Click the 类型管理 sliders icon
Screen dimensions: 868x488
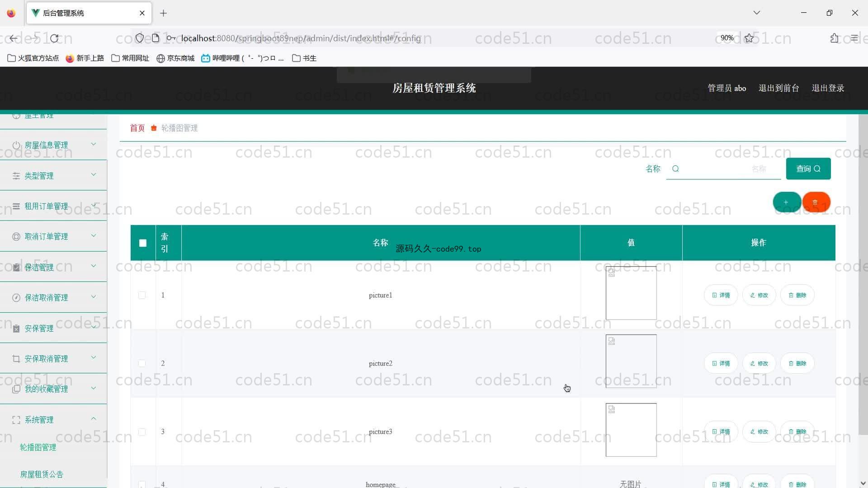[16, 176]
